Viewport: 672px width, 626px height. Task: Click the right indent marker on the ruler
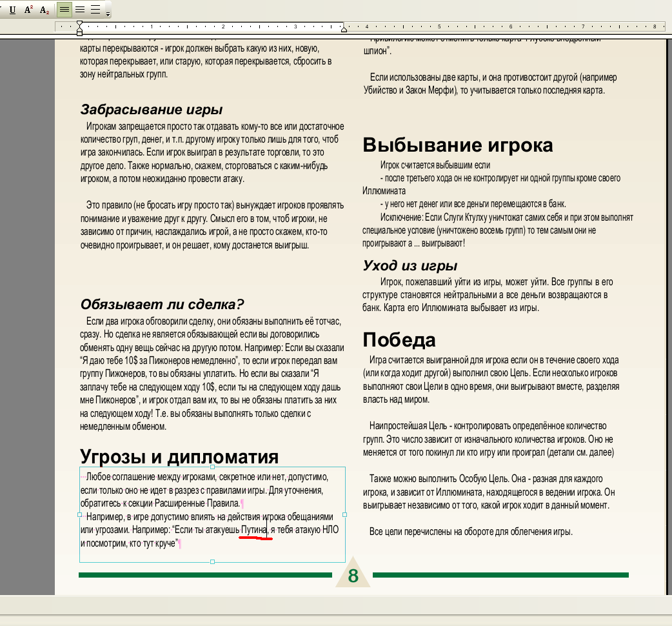click(344, 29)
